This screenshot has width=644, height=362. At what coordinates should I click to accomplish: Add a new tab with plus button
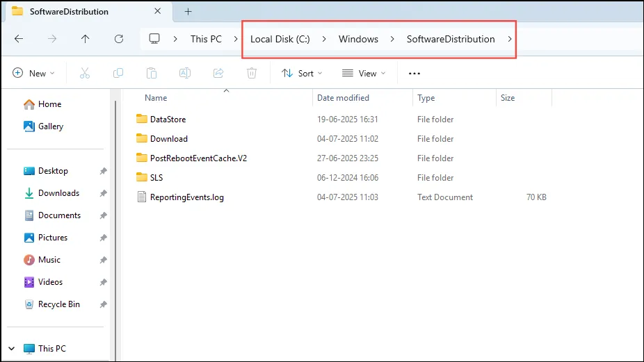point(188,12)
